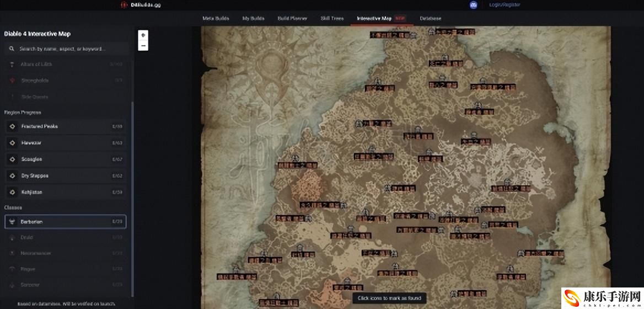The image size is (644, 309).
Task: Select the Sorcerer class icon
Action: [12, 285]
